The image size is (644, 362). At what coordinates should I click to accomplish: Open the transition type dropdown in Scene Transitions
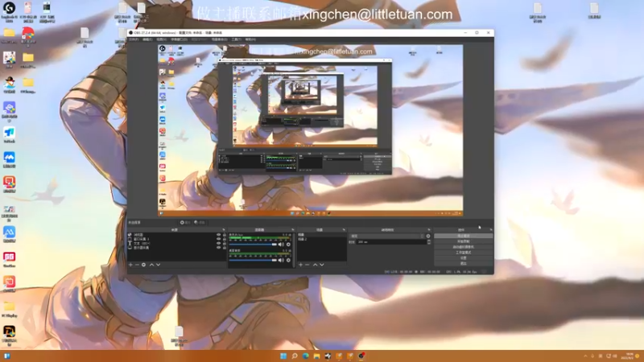pos(386,236)
